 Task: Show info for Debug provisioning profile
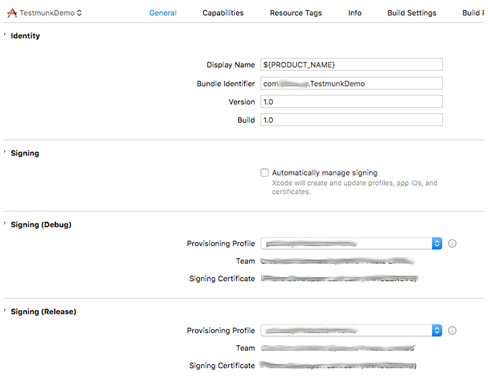[452, 243]
